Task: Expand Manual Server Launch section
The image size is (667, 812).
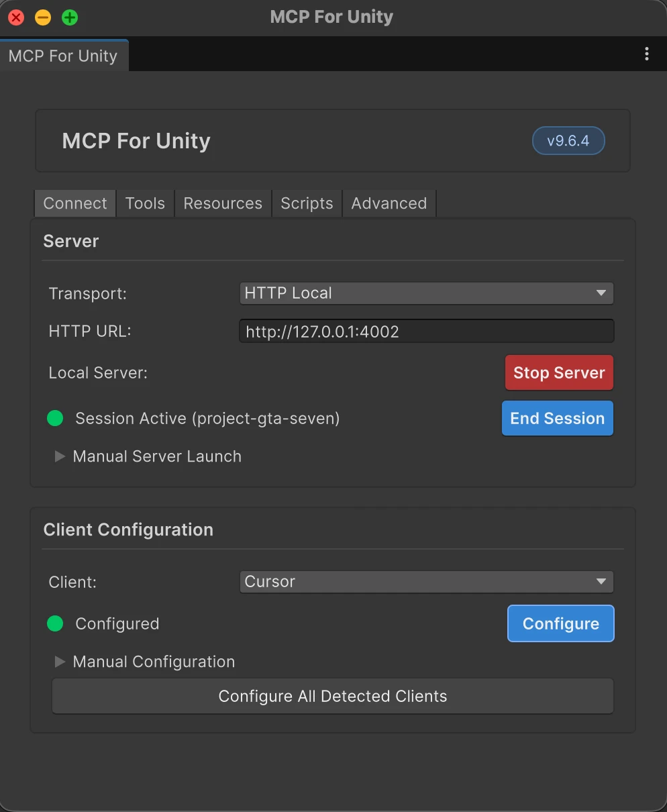Action: point(148,456)
